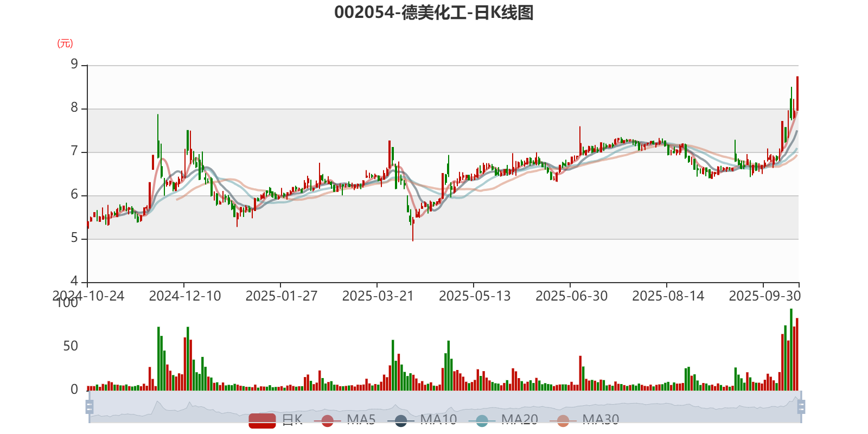Click the left handle of the zoom slider
Viewport: 868px width, 434px height.
tap(90, 407)
